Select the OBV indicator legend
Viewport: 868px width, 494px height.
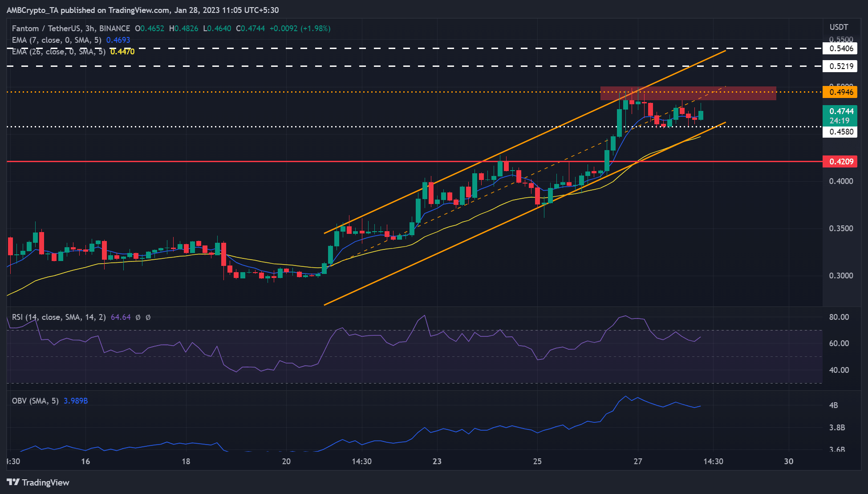pos(35,401)
